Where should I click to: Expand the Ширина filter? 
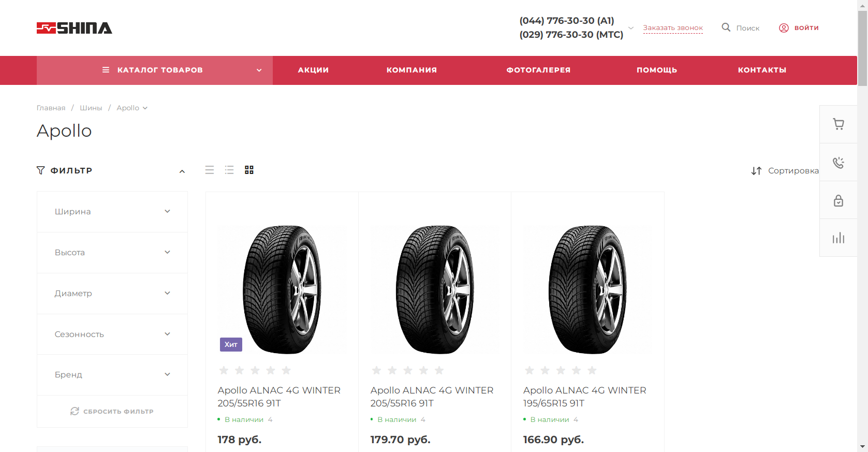tap(112, 211)
